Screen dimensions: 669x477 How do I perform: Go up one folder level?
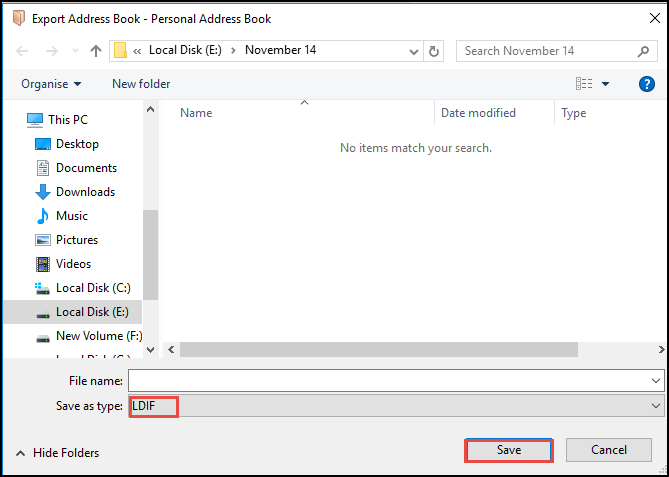[x=96, y=51]
